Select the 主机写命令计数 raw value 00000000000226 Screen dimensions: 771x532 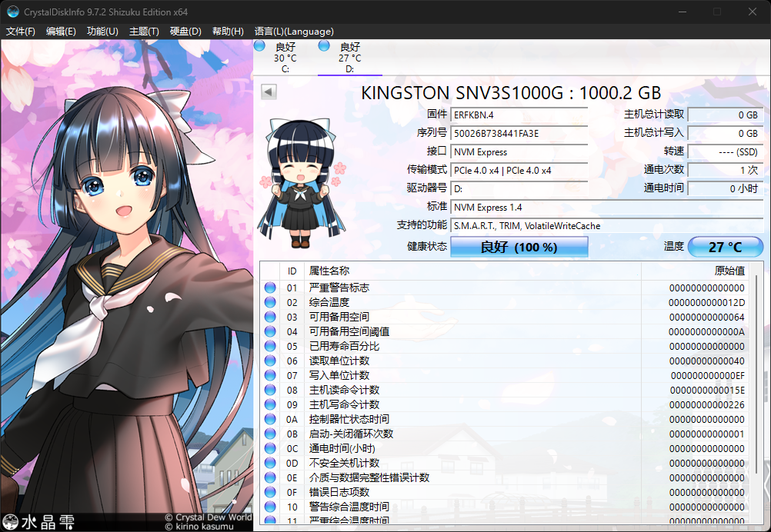coord(706,405)
